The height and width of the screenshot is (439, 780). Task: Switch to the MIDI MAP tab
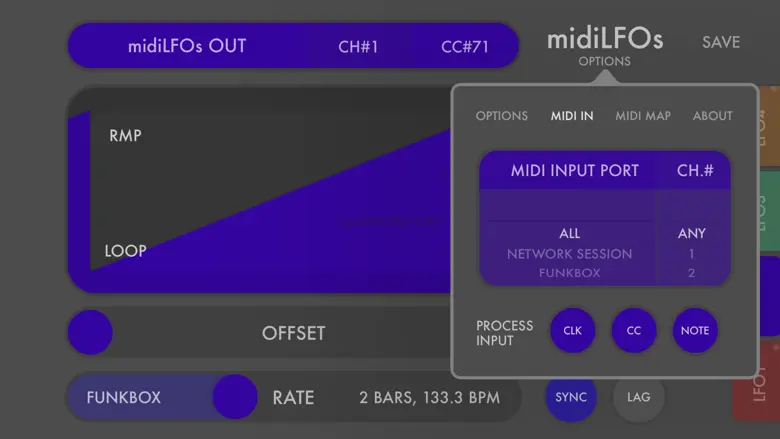(x=643, y=116)
